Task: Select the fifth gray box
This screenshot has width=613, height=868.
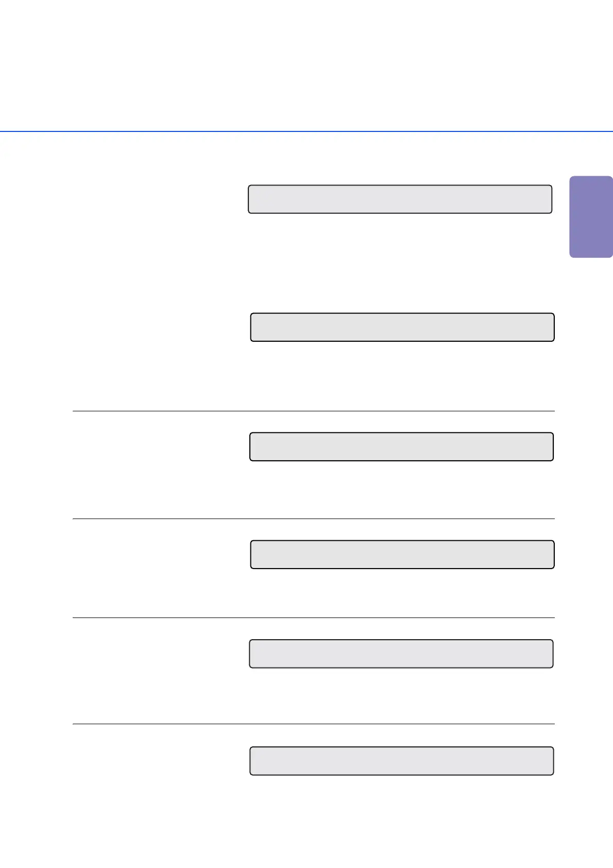Action: pyautogui.click(x=401, y=654)
